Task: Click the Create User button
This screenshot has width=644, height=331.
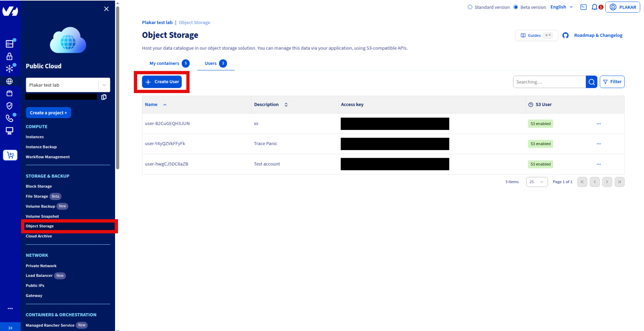Action: tap(162, 82)
